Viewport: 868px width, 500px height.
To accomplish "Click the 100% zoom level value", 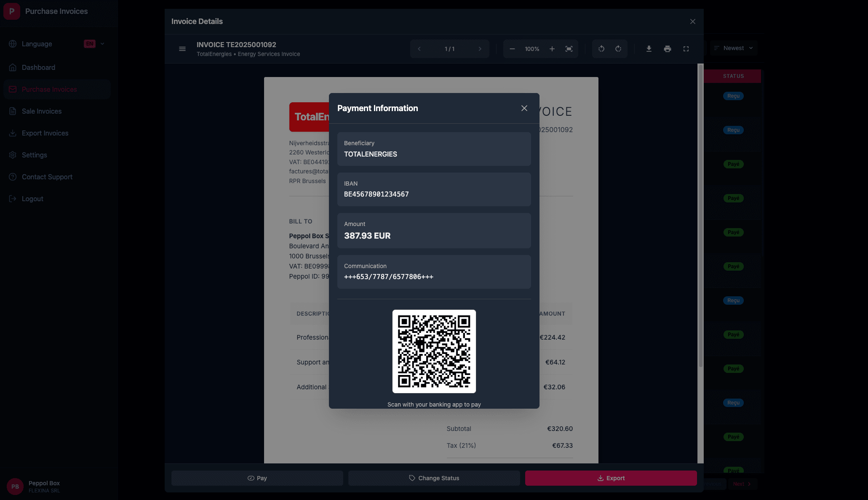I will tap(532, 49).
